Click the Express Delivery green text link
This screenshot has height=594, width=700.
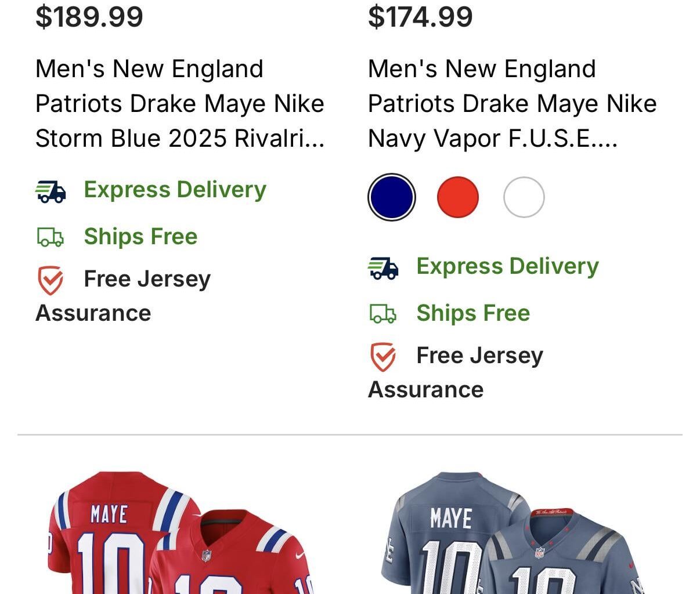coord(175,190)
